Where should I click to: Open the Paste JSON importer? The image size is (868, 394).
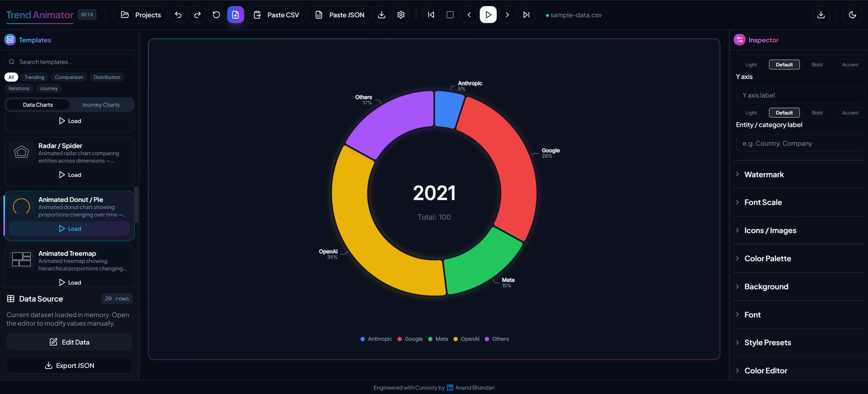click(x=339, y=15)
